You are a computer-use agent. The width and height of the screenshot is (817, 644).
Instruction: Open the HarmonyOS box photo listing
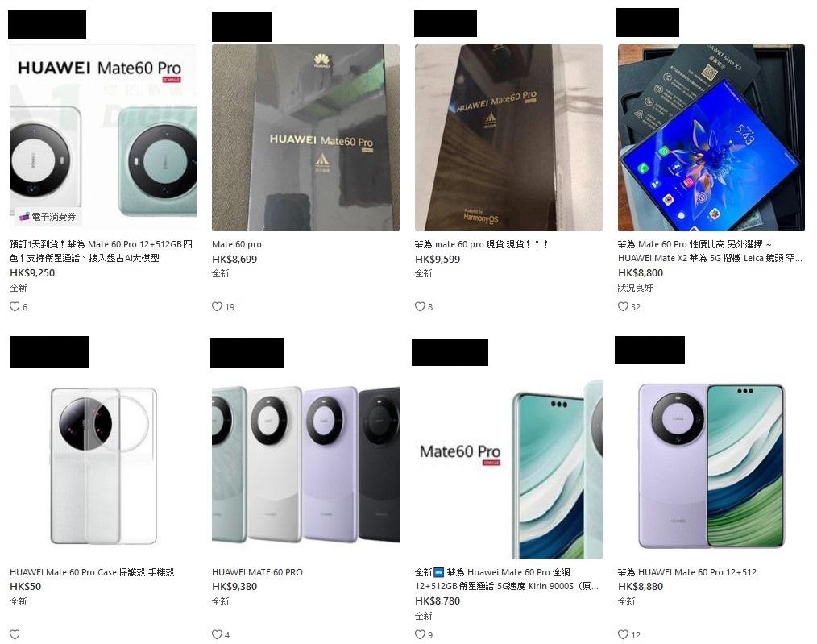pos(508,138)
